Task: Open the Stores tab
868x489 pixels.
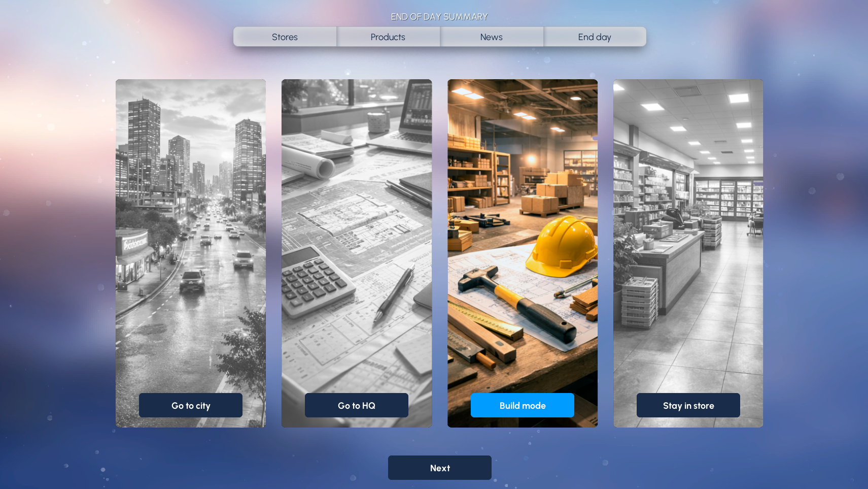Action: (x=285, y=37)
